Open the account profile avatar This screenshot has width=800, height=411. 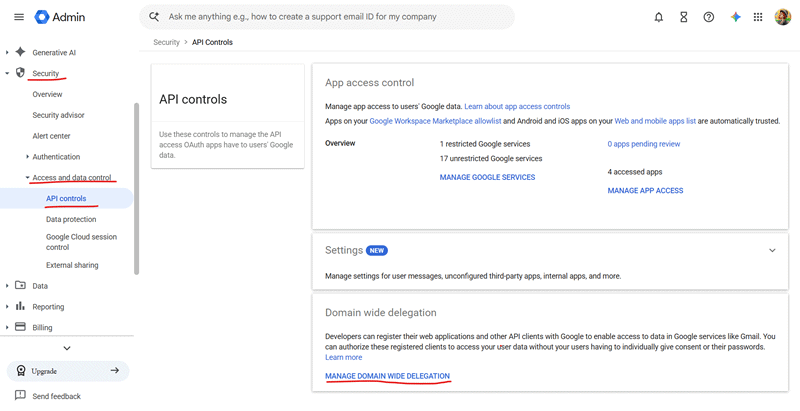[783, 17]
